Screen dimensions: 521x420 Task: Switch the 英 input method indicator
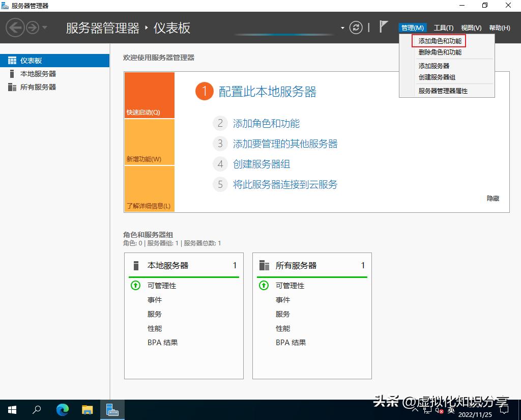tap(451, 410)
